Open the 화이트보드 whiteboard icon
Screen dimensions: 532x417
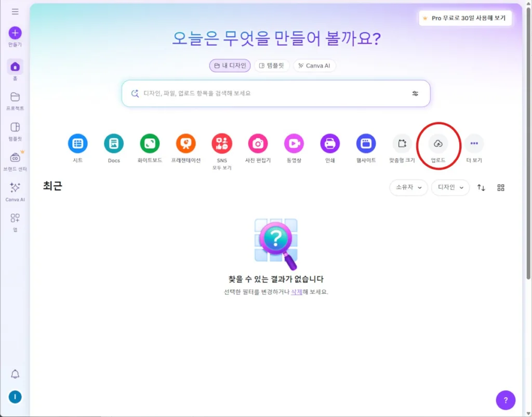pos(150,144)
